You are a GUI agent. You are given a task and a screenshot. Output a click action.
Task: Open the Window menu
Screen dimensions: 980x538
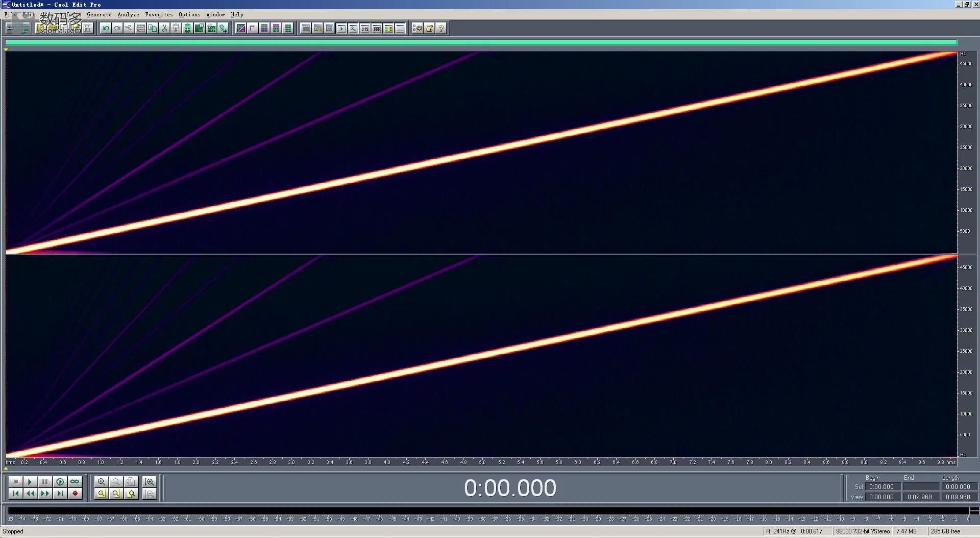coord(215,14)
